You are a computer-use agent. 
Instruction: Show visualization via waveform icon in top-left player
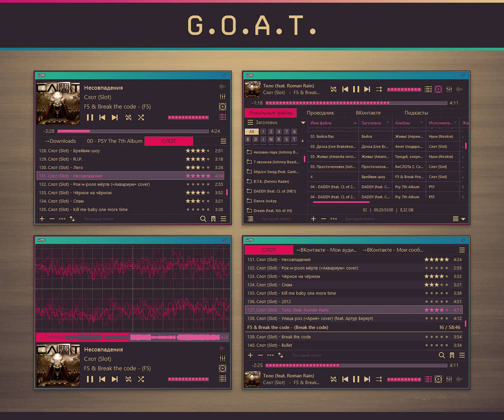tap(222, 86)
